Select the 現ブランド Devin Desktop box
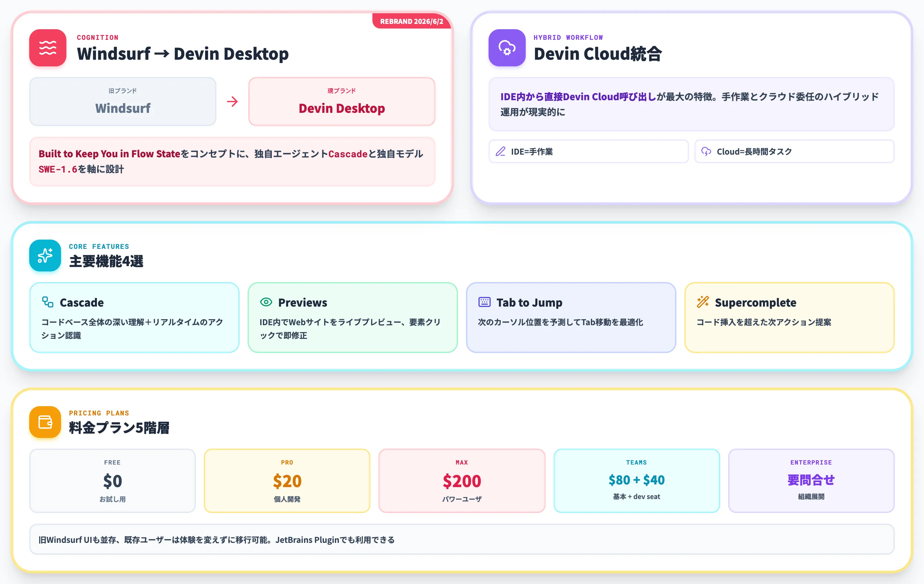The height and width of the screenshot is (584, 924). pyautogui.click(x=342, y=102)
